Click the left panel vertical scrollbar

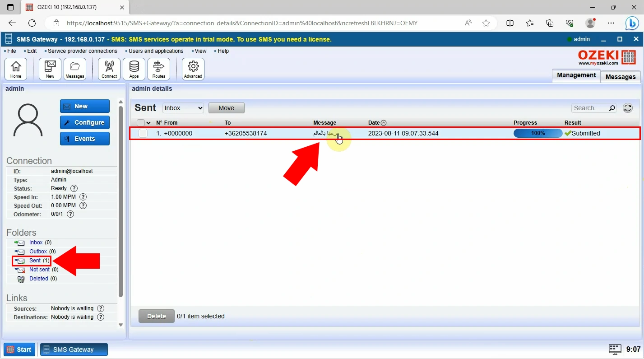coord(120,201)
